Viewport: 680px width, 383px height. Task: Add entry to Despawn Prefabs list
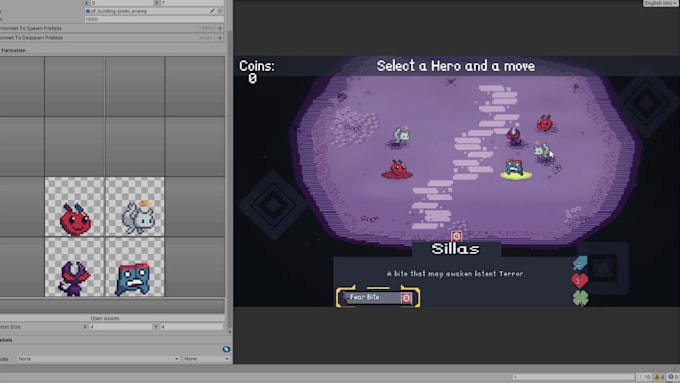tap(220, 38)
